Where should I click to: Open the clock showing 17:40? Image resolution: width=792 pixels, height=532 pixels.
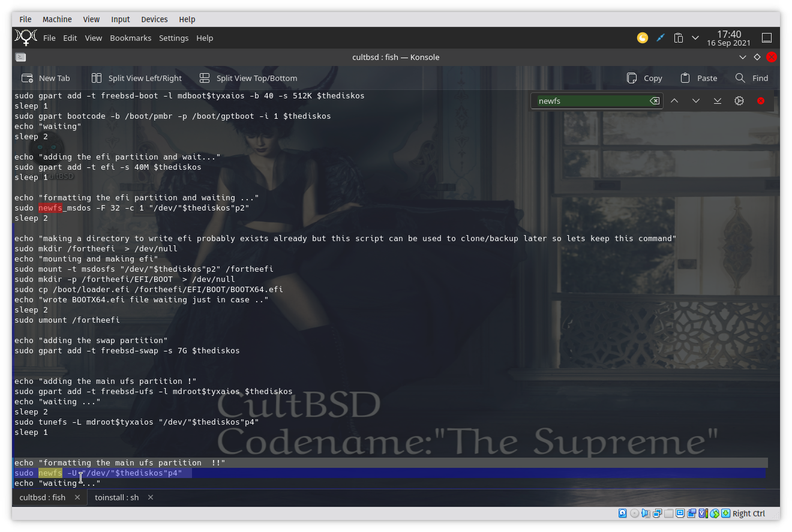[x=728, y=38]
